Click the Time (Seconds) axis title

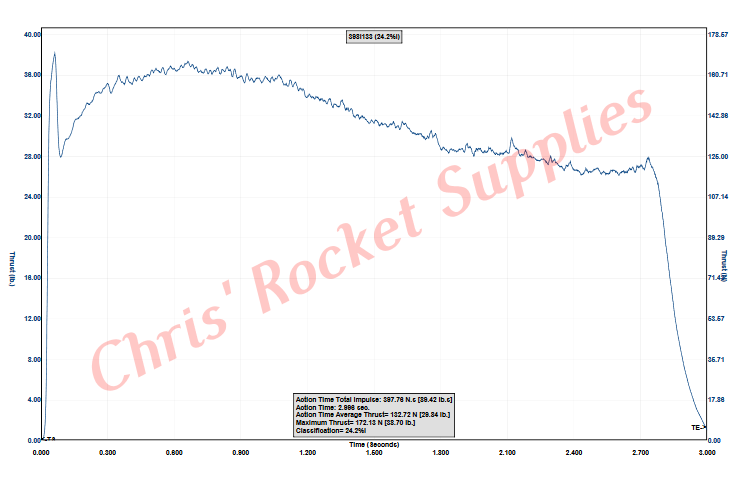coord(374,443)
